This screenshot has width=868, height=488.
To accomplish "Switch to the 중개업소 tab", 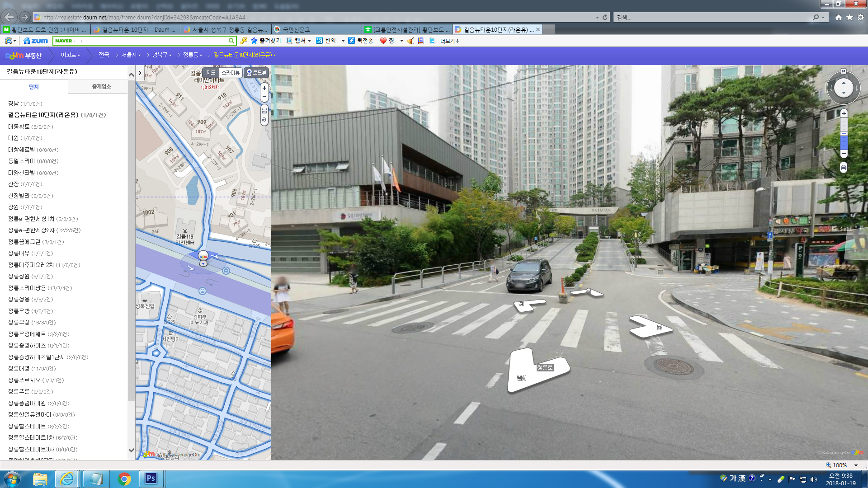I will pyautogui.click(x=101, y=87).
